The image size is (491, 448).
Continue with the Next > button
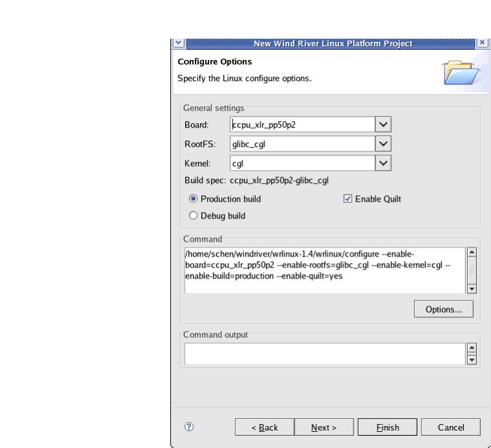point(324,427)
